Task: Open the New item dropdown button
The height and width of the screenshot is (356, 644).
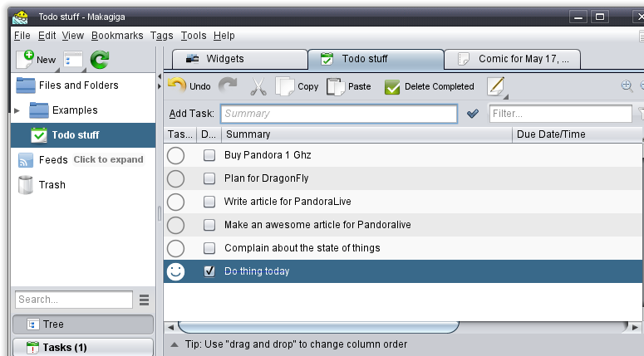Action: pos(36,59)
